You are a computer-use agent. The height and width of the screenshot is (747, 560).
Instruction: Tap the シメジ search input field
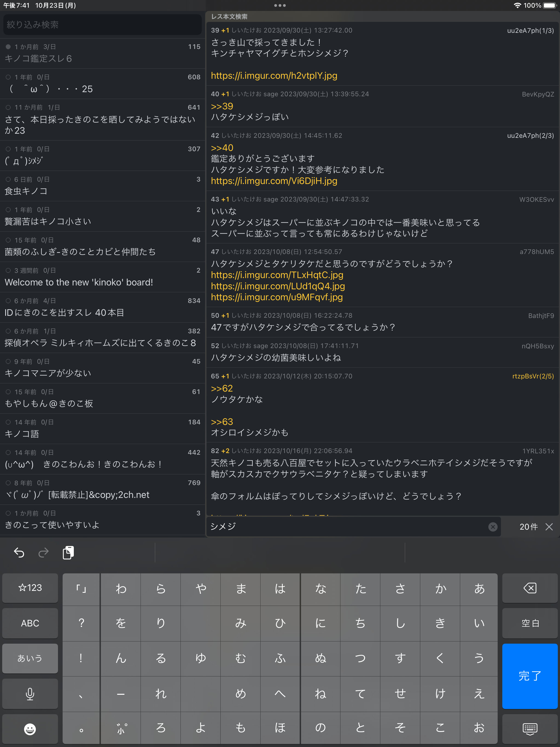(x=354, y=526)
